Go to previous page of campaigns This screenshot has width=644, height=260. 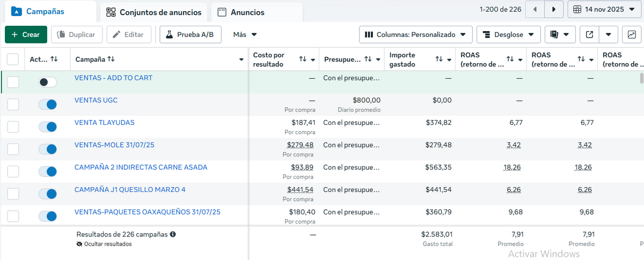coord(535,10)
